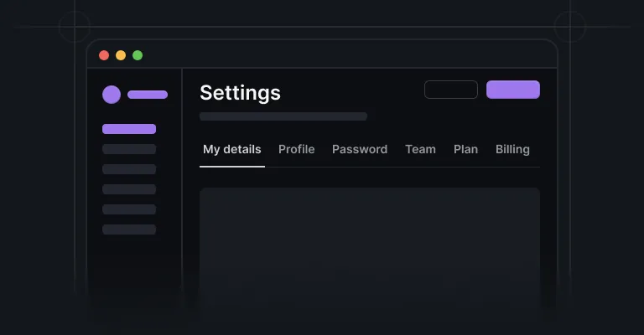
Task: Click the purple circular avatar in sidebar
Action: [112, 95]
